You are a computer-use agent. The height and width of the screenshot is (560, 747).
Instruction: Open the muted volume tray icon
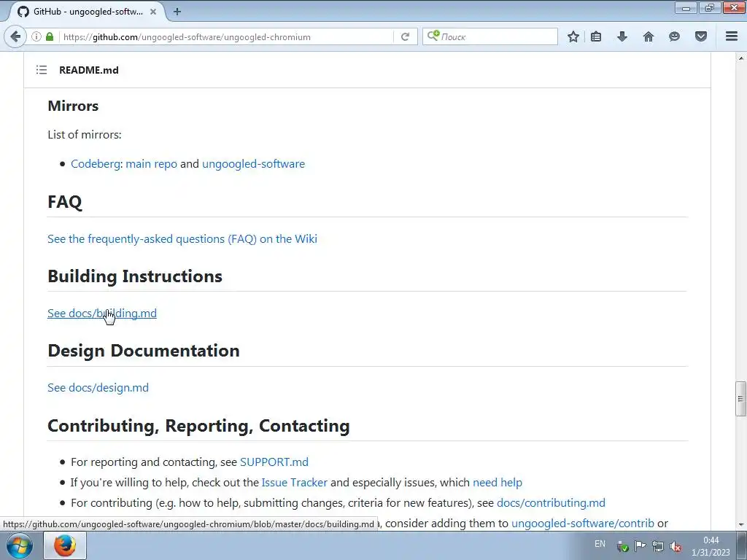pos(675,547)
